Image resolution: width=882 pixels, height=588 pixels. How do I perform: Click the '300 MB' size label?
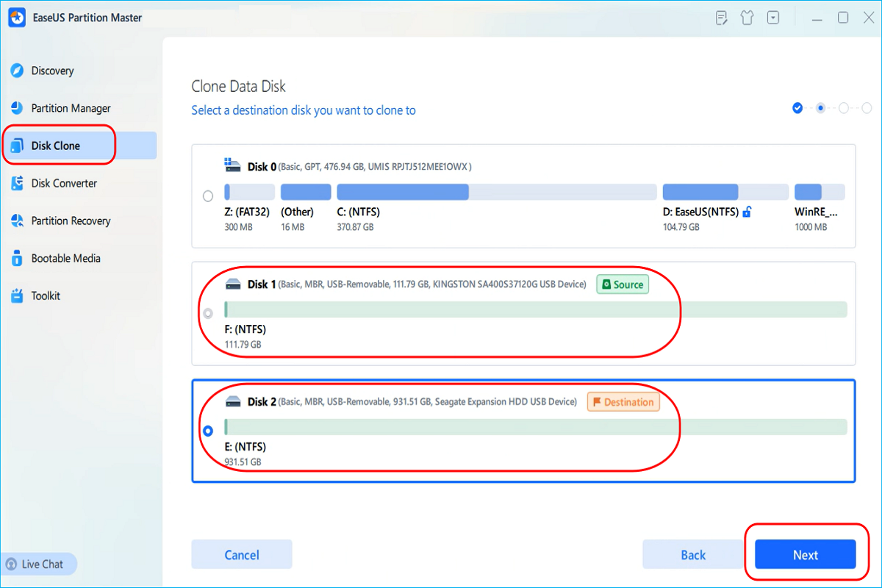click(238, 227)
